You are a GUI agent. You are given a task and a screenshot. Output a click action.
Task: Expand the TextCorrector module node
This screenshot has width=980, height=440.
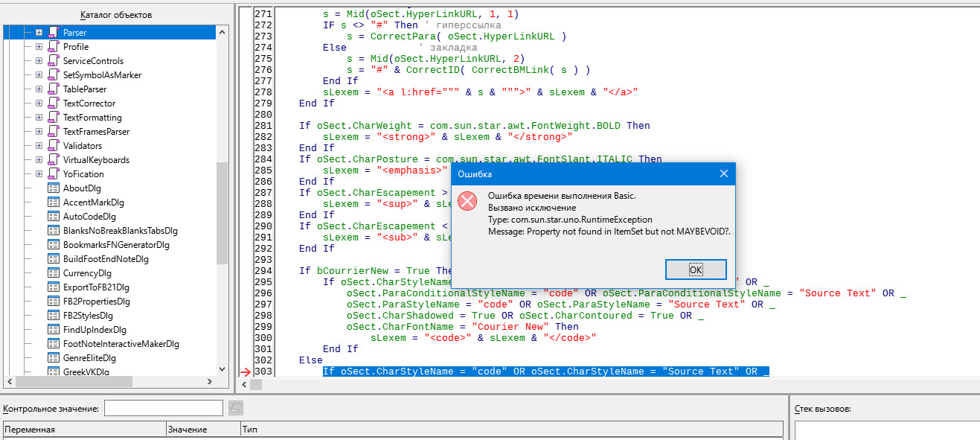(39, 103)
